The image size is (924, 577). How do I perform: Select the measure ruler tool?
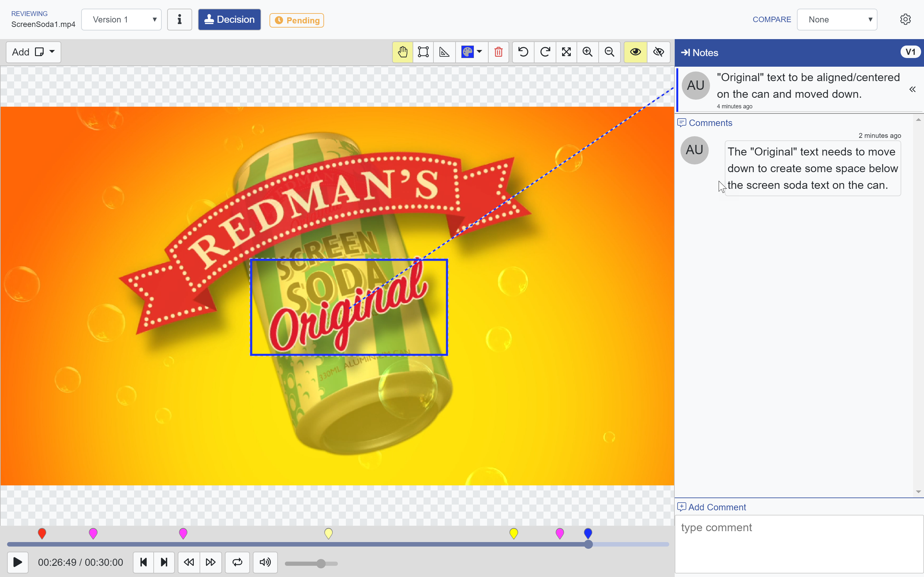(x=444, y=52)
